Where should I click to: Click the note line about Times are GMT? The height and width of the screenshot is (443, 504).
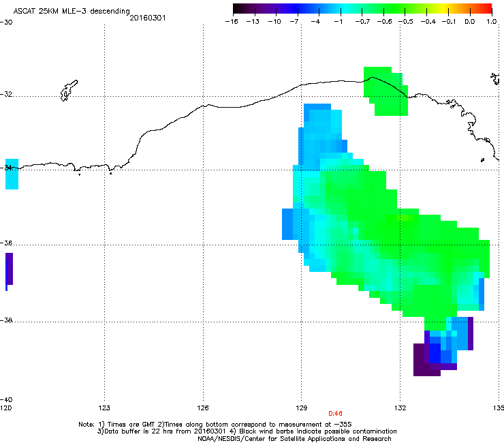click(x=215, y=425)
